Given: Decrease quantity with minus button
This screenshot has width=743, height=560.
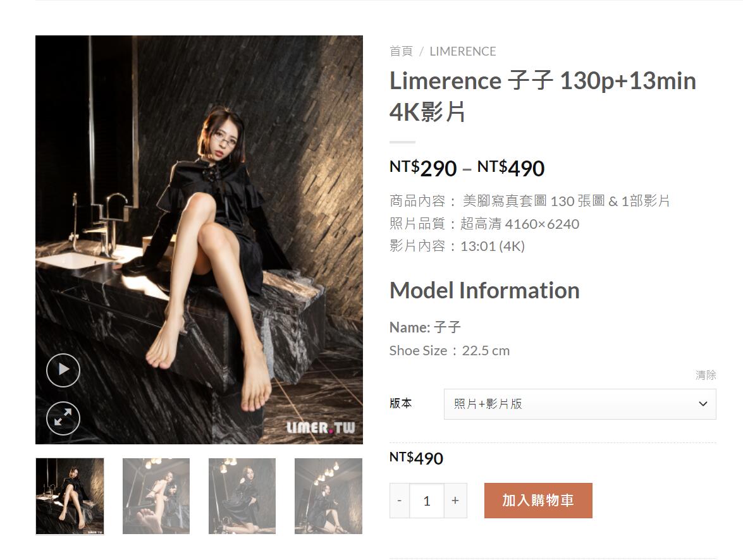Looking at the screenshot, I should [400, 501].
